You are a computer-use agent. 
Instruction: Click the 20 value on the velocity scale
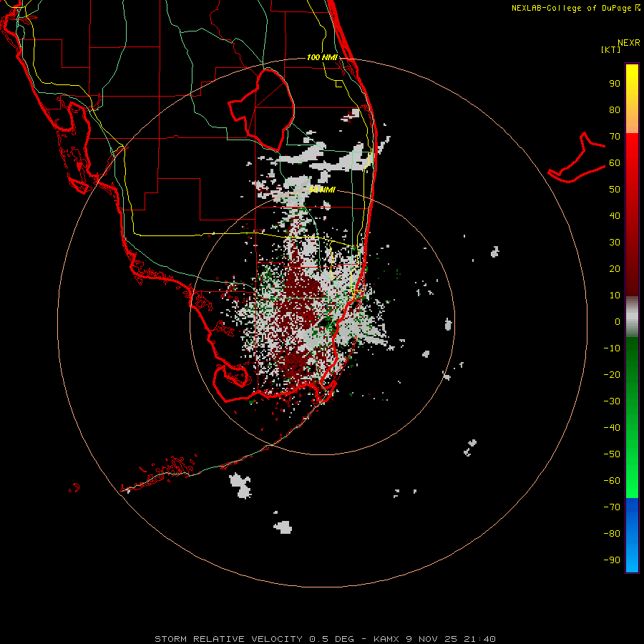pos(615,269)
